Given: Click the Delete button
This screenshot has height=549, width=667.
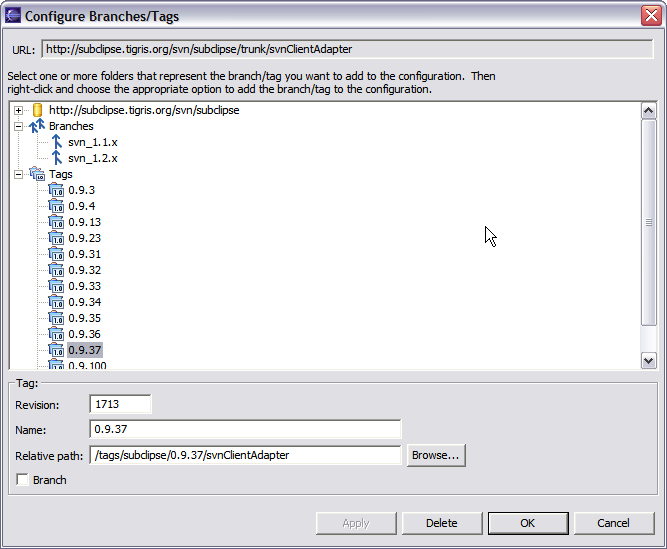Looking at the screenshot, I should (x=442, y=523).
